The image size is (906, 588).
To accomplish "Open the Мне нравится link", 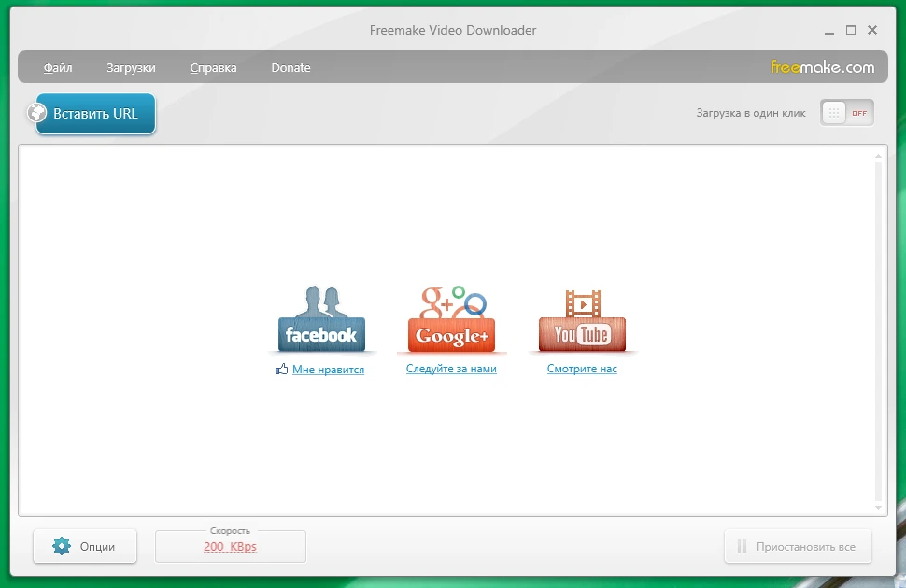I will pyautogui.click(x=328, y=370).
